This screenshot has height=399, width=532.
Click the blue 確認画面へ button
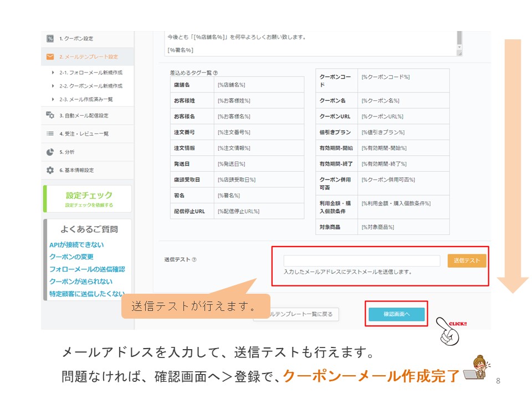pyautogui.click(x=396, y=314)
